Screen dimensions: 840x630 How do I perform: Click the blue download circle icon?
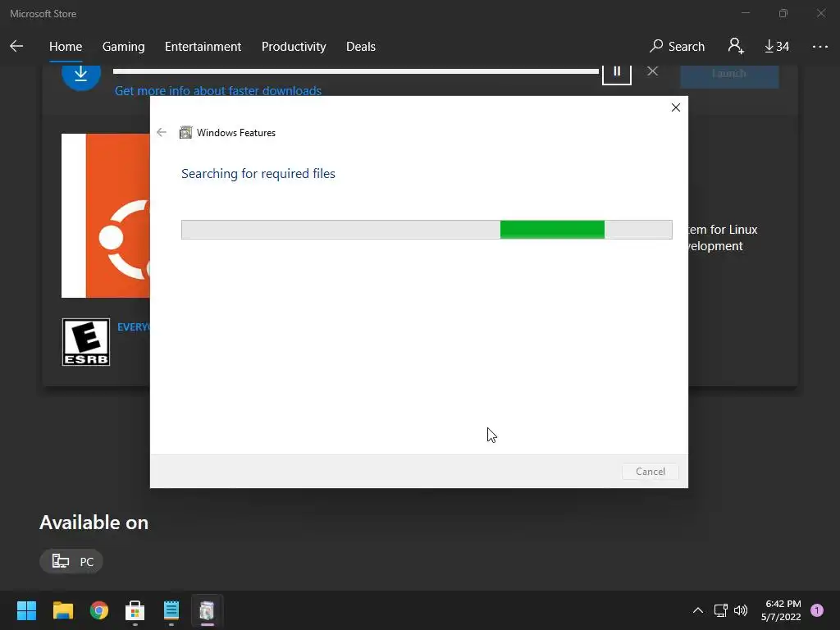point(81,75)
